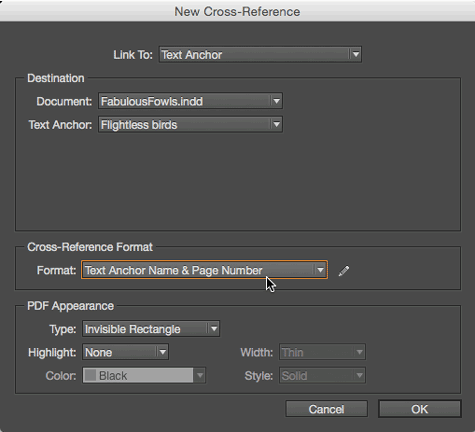475x432 pixels.
Task: Click the pencil icon to edit cross-reference formats
Action: [x=344, y=271]
